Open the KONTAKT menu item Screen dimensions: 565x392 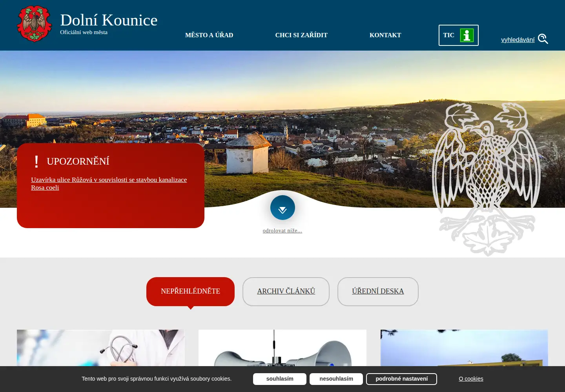click(385, 35)
